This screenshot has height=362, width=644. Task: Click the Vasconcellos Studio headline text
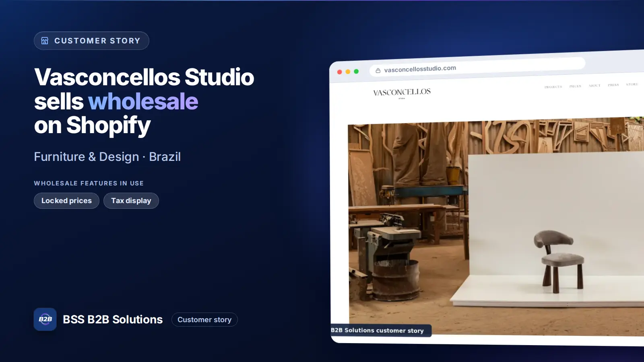[x=144, y=77]
